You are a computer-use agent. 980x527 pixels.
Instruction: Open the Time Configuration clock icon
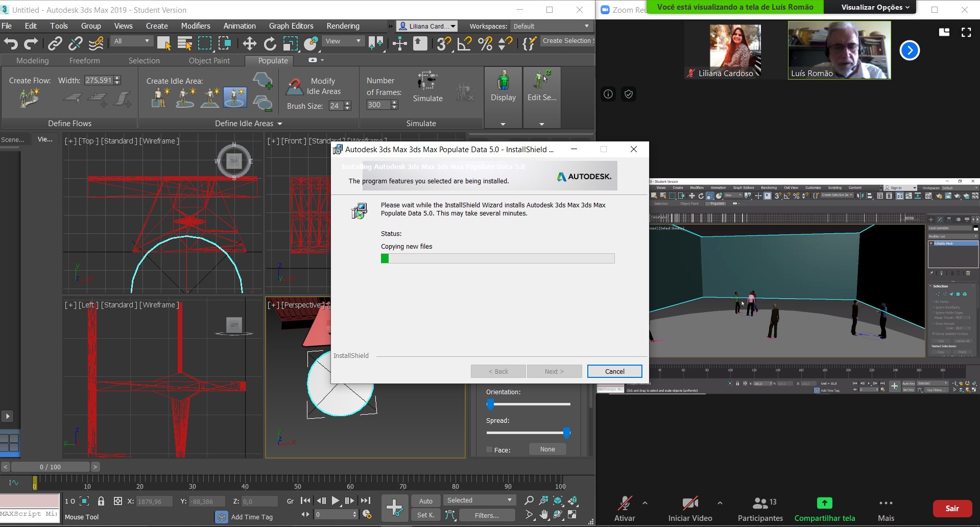367,515
